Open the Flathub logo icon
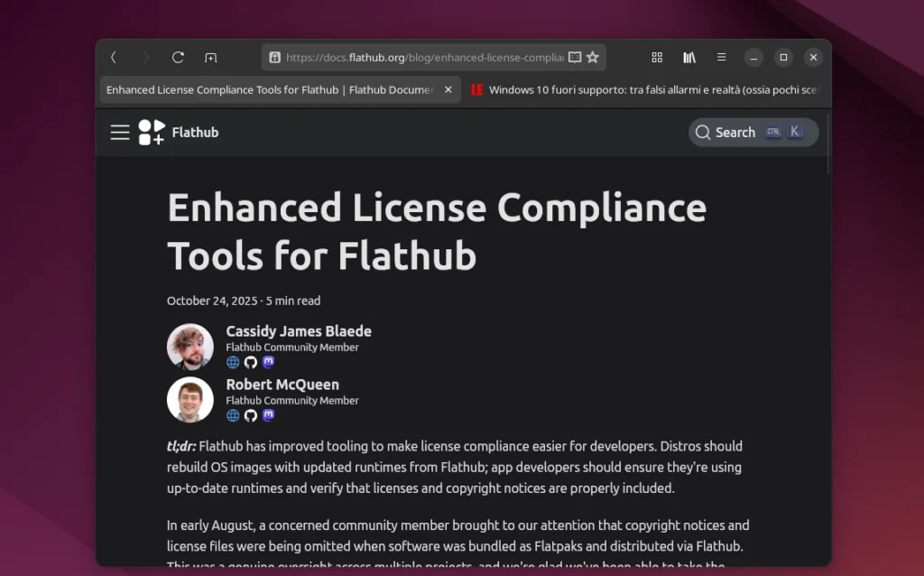The width and height of the screenshot is (924, 576). 150,132
